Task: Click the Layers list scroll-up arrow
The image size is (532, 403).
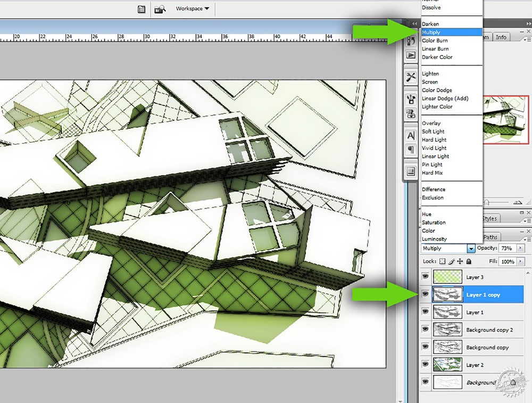Action: (x=528, y=273)
